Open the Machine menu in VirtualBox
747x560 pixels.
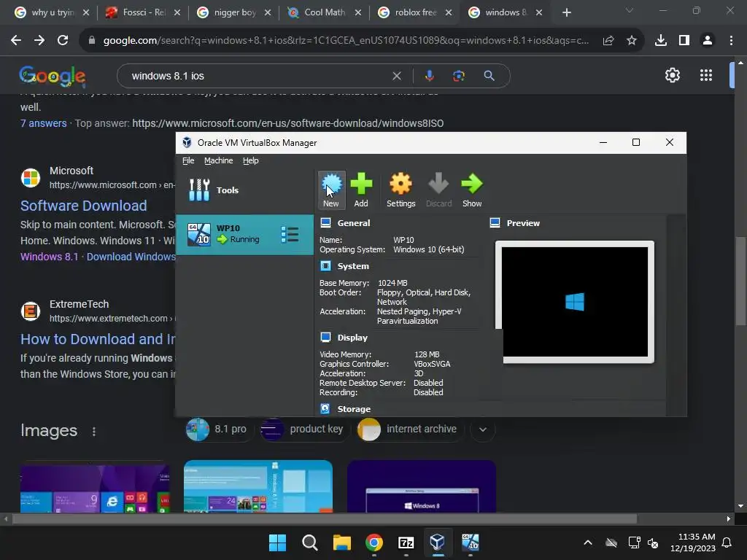[219, 160]
